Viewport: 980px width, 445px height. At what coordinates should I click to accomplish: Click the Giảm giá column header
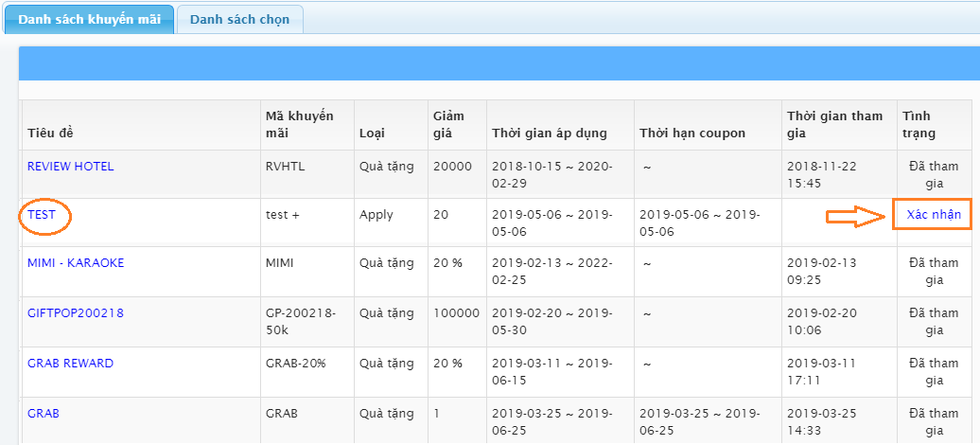pos(449,124)
